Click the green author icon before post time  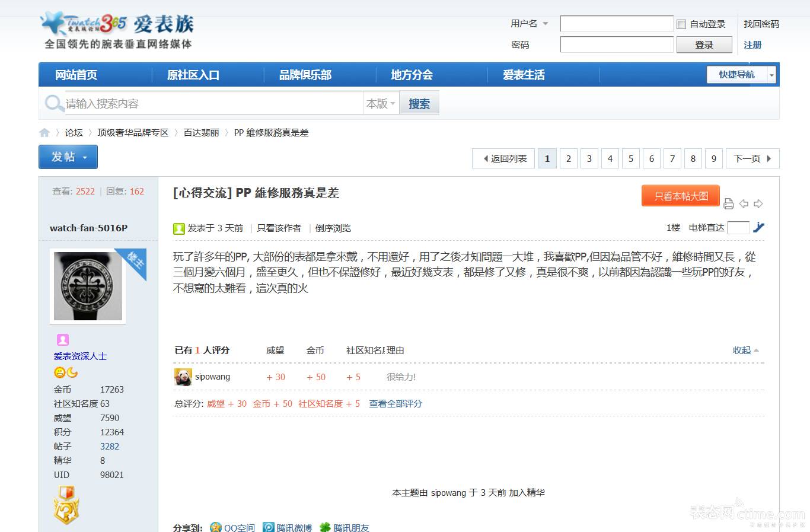pyautogui.click(x=179, y=228)
